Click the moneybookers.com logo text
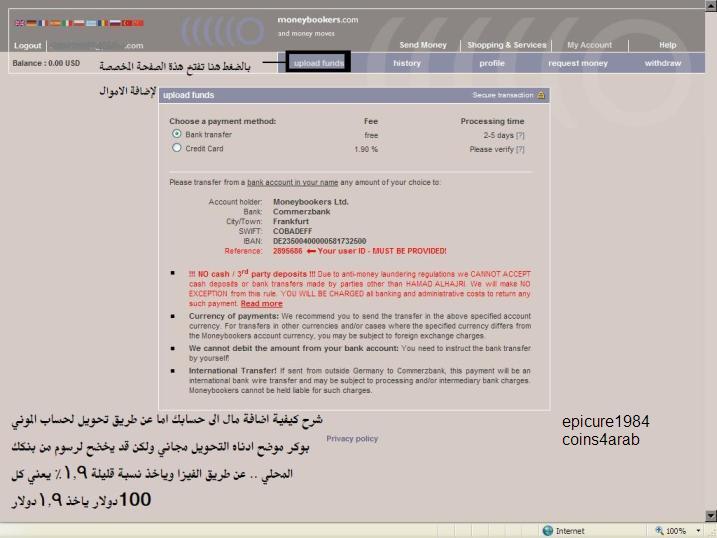Viewport: 717px width, 538px height. (x=318, y=20)
